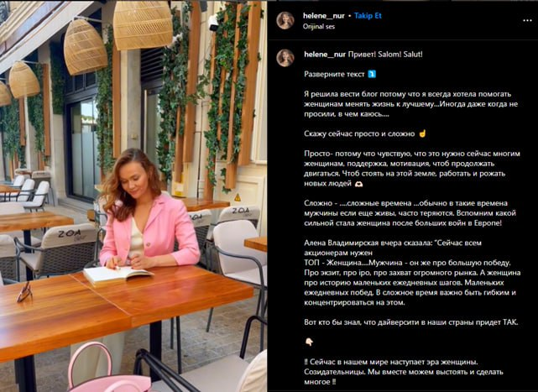Click the ZOA label on the left chair
This screenshot has height=392, width=538.
click(70, 234)
